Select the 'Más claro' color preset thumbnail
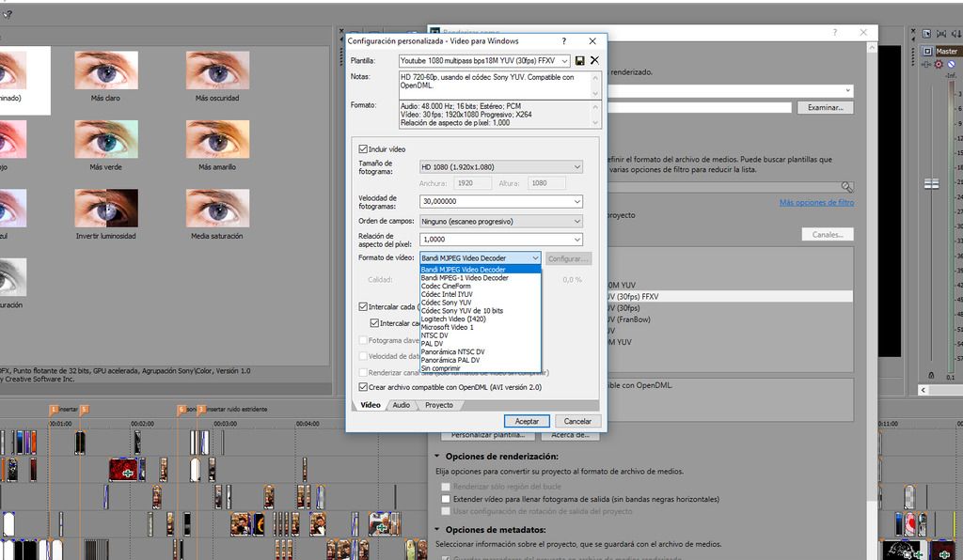The width and height of the screenshot is (963, 560). coord(105,70)
